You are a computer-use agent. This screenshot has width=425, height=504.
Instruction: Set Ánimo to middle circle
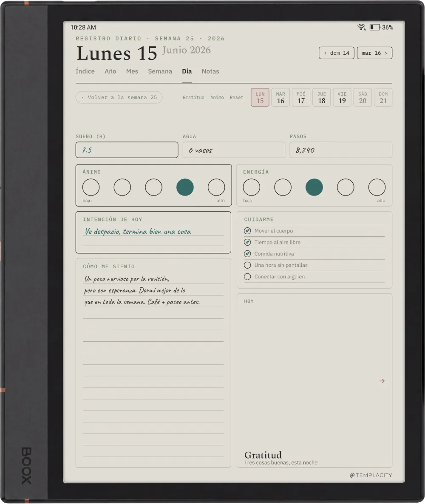coord(154,187)
